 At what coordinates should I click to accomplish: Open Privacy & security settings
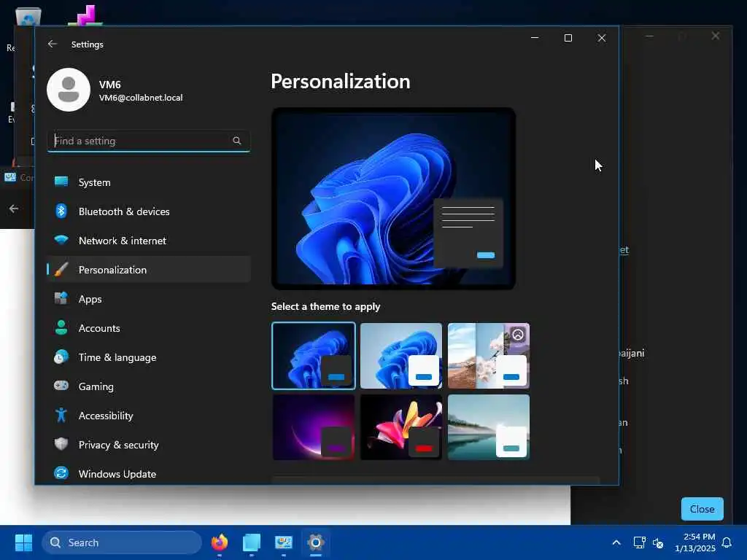149,445
